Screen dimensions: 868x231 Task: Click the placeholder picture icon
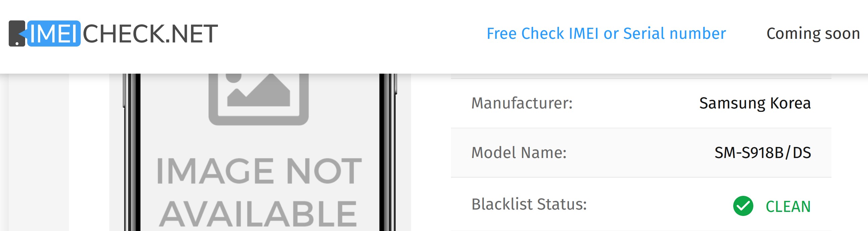258,99
